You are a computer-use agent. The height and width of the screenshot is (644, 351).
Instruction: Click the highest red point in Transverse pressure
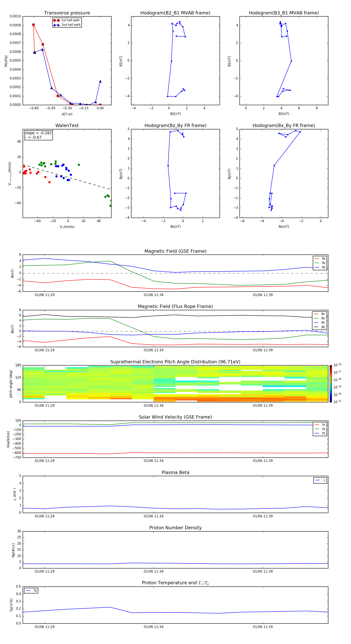tap(34, 25)
